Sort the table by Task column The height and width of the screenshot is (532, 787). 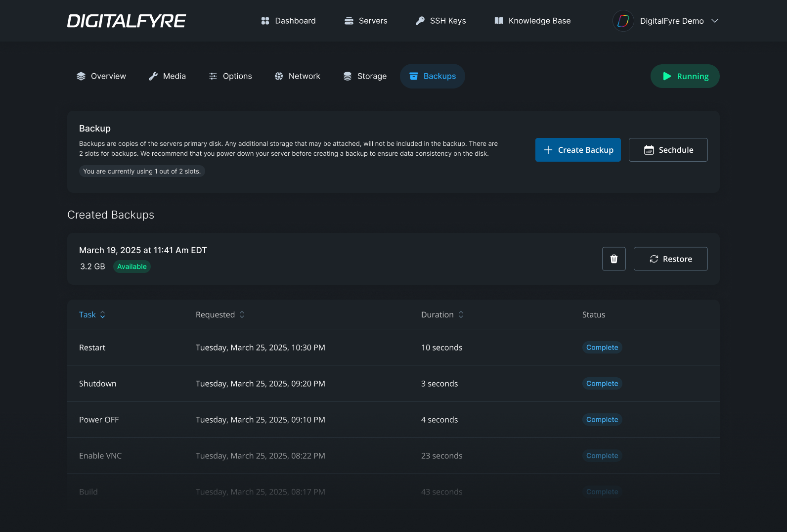[x=92, y=314]
